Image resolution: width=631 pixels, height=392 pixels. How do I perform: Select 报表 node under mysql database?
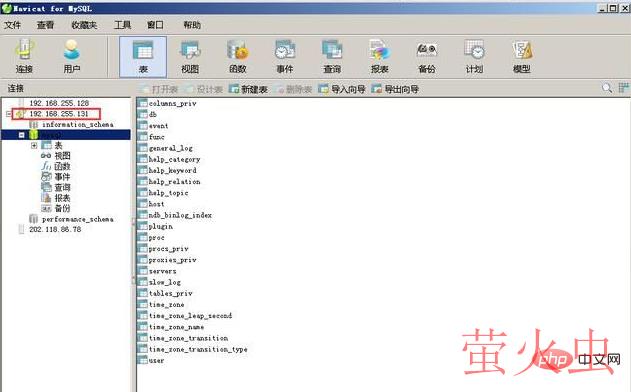pyautogui.click(x=62, y=198)
